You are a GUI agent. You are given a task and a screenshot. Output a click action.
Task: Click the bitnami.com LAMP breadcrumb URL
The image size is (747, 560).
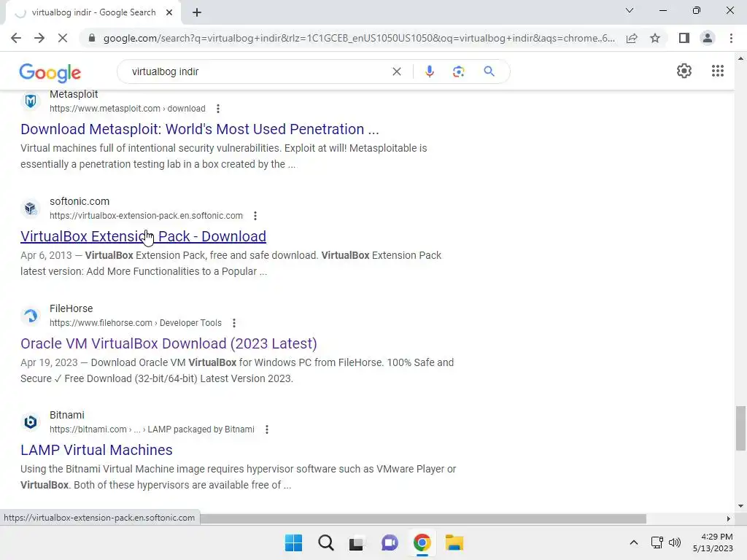coord(152,429)
